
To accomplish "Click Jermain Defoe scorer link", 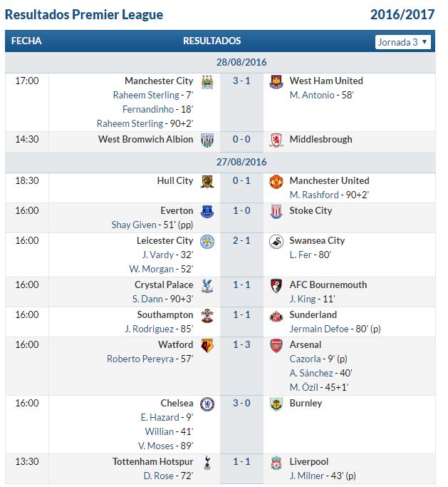I will click(319, 329).
